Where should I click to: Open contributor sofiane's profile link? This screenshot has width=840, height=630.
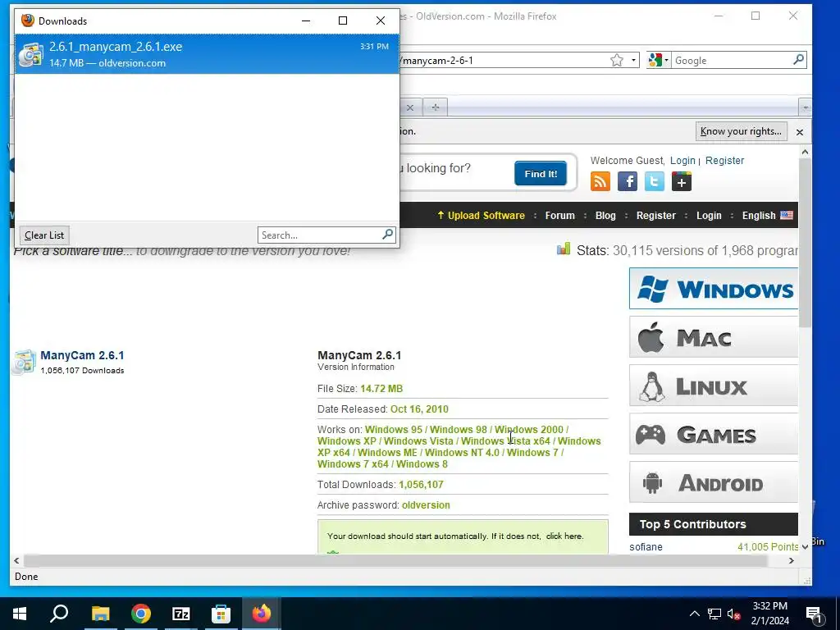coord(646,547)
